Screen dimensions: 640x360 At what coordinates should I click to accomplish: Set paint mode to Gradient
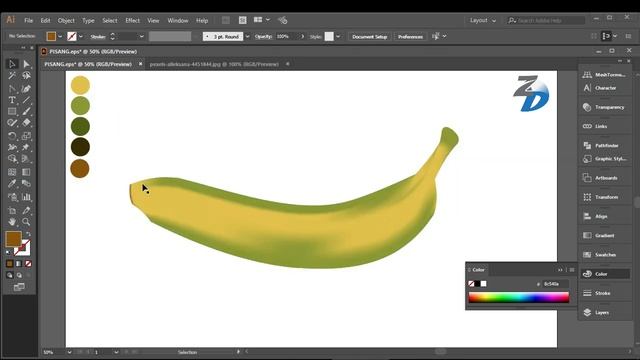click(x=19, y=264)
